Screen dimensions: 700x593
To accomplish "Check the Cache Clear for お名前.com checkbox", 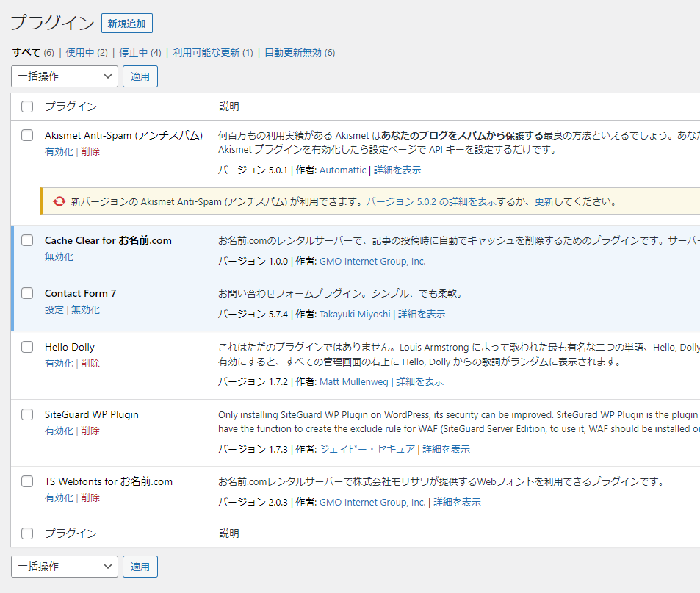I will click(27, 240).
